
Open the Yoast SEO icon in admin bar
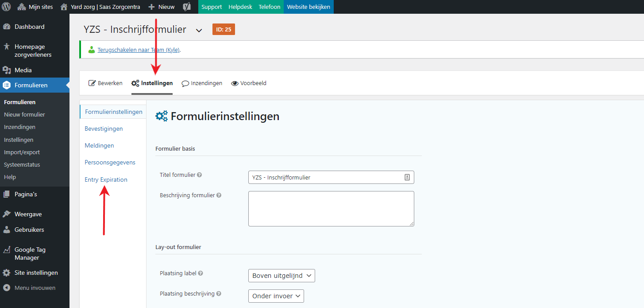coord(187,7)
